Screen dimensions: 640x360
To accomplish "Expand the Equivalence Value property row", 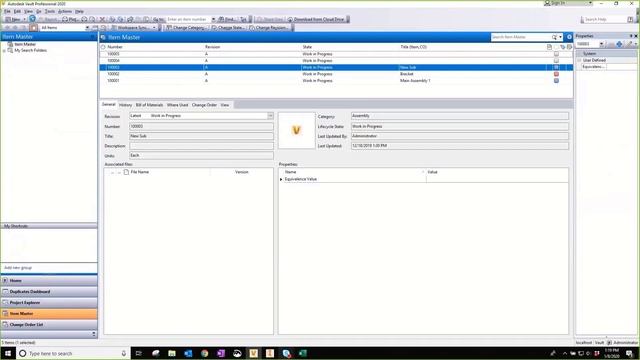I will (281, 179).
